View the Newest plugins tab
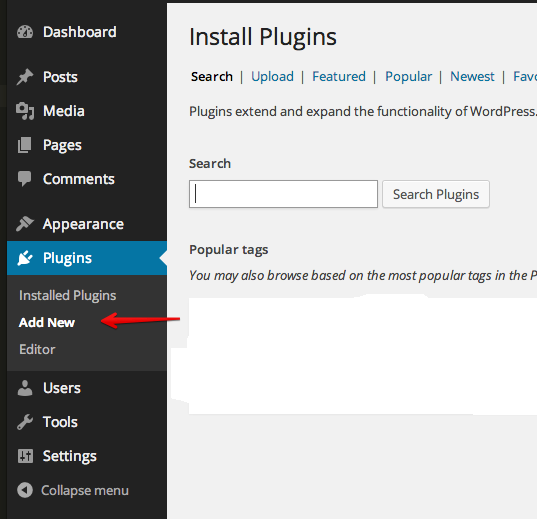537x519 pixels. coord(472,76)
